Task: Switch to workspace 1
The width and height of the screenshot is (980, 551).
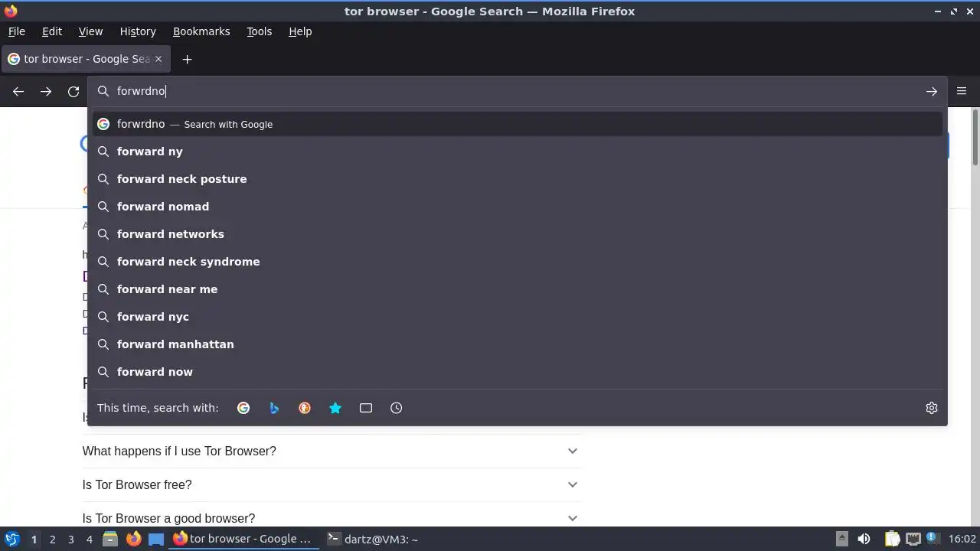Action: pos(34,539)
